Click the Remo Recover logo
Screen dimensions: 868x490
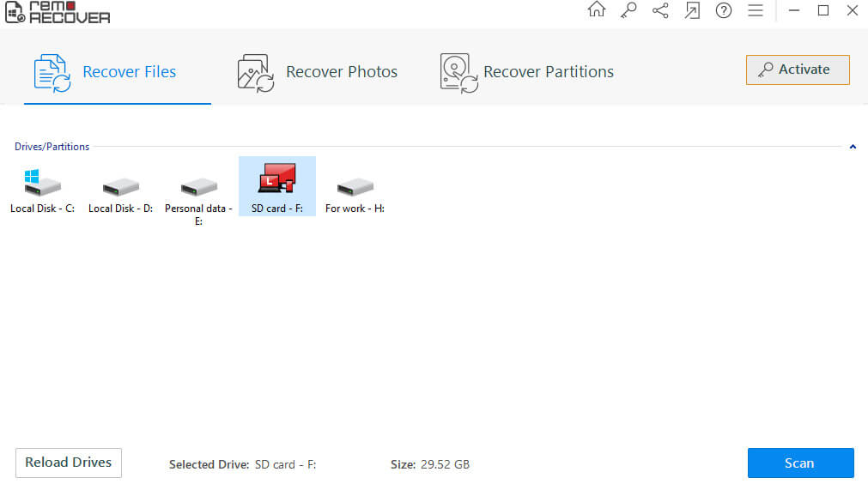tap(58, 12)
